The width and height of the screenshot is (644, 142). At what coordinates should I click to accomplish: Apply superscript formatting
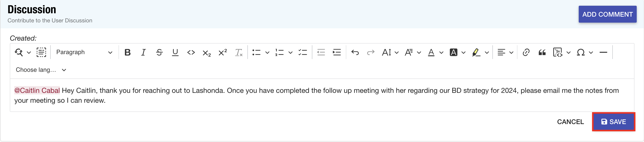click(223, 52)
